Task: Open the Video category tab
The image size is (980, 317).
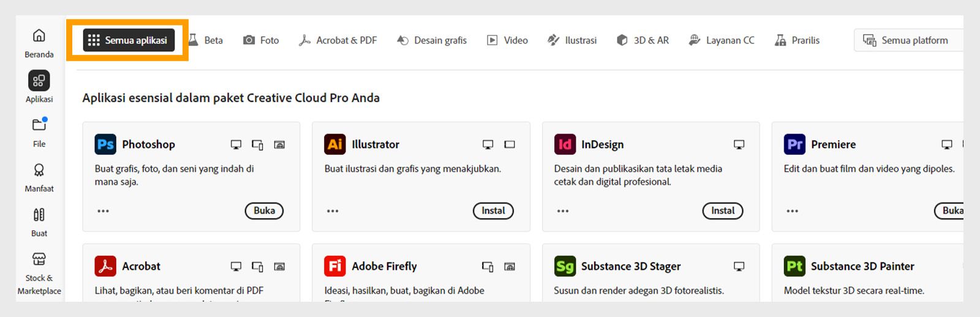Action: 507,40
